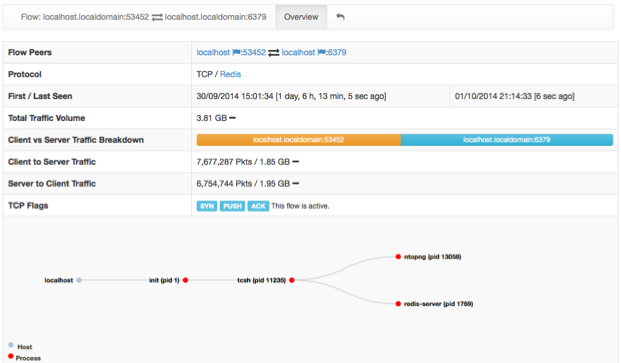The width and height of the screenshot is (621, 363).
Task: Click the blue localhost.localdomain:6379 traffic bar
Action: pos(507,140)
